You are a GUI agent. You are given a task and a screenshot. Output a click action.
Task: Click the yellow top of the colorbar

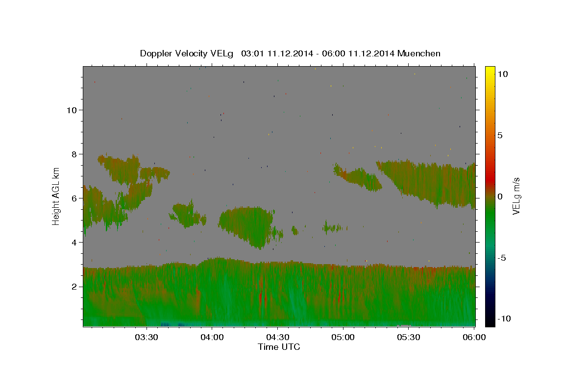click(x=490, y=71)
